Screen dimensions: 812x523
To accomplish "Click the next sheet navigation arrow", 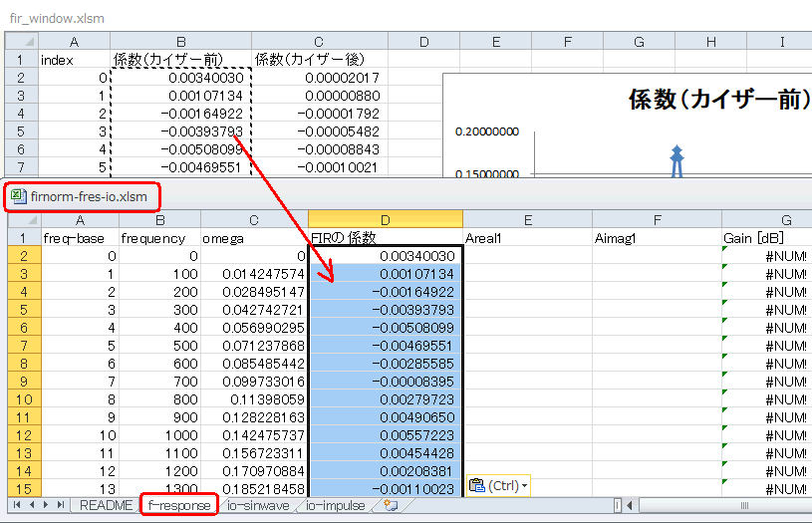I will (46, 505).
